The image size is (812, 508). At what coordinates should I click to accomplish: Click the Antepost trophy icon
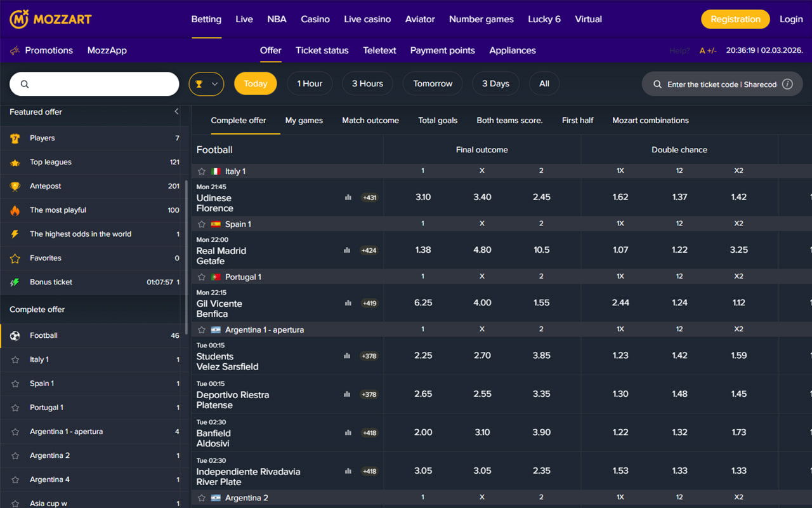15,186
